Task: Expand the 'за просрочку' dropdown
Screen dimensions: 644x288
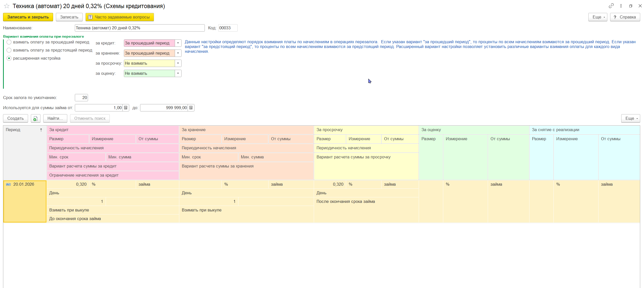Action: click(178, 63)
